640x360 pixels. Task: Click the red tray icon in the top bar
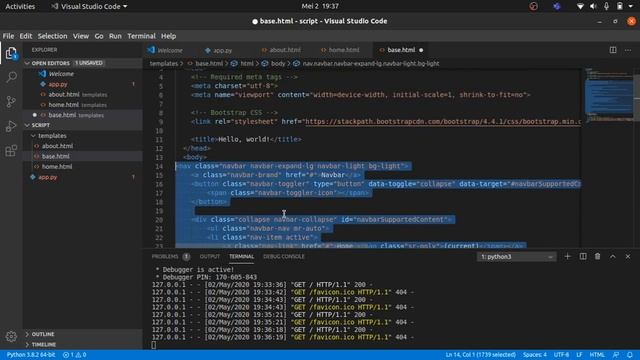[533, 6]
